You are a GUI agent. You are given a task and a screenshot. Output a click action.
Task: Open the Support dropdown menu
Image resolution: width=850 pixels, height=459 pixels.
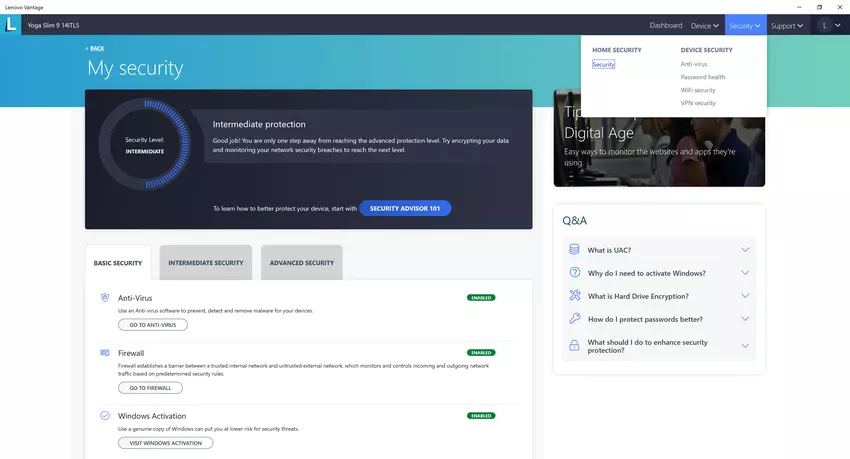coord(787,25)
